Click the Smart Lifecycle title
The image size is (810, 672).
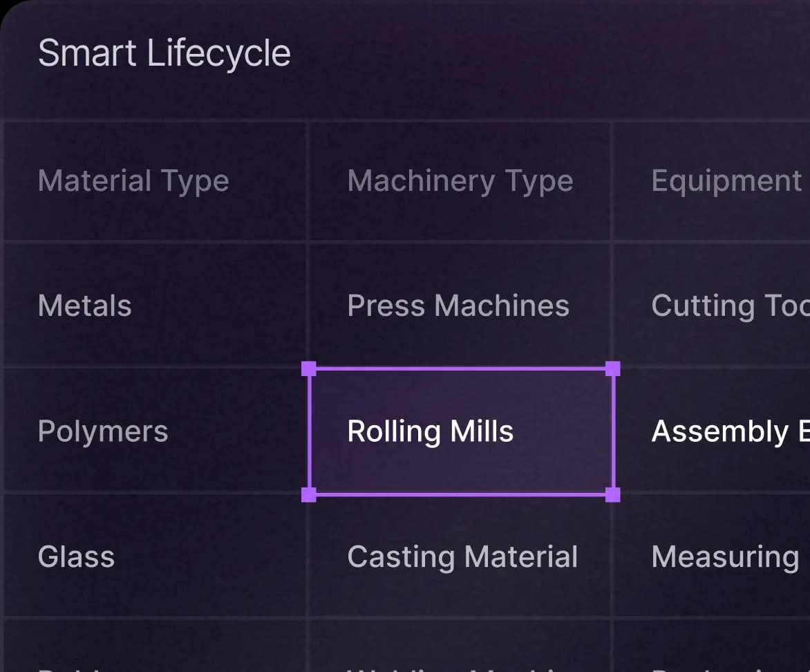pyautogui.click(x=164, y=54)
